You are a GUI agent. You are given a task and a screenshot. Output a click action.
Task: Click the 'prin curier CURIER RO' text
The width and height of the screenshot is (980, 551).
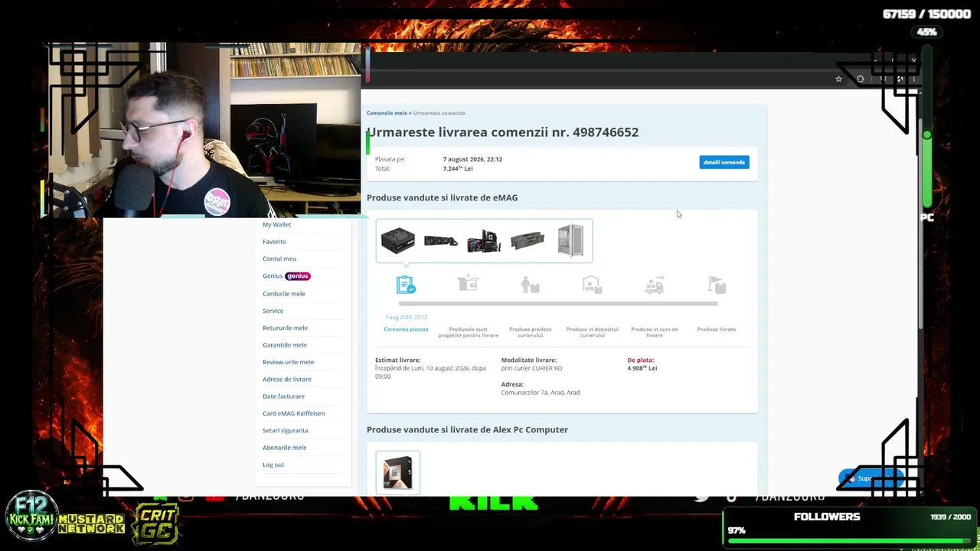point(532,368)
